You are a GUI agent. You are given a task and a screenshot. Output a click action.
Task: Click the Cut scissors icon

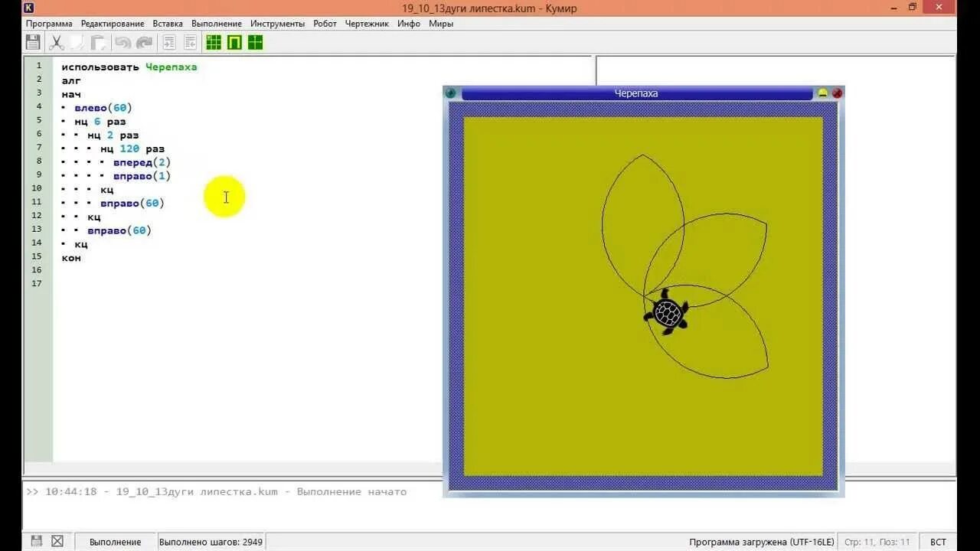coord(57,43)
